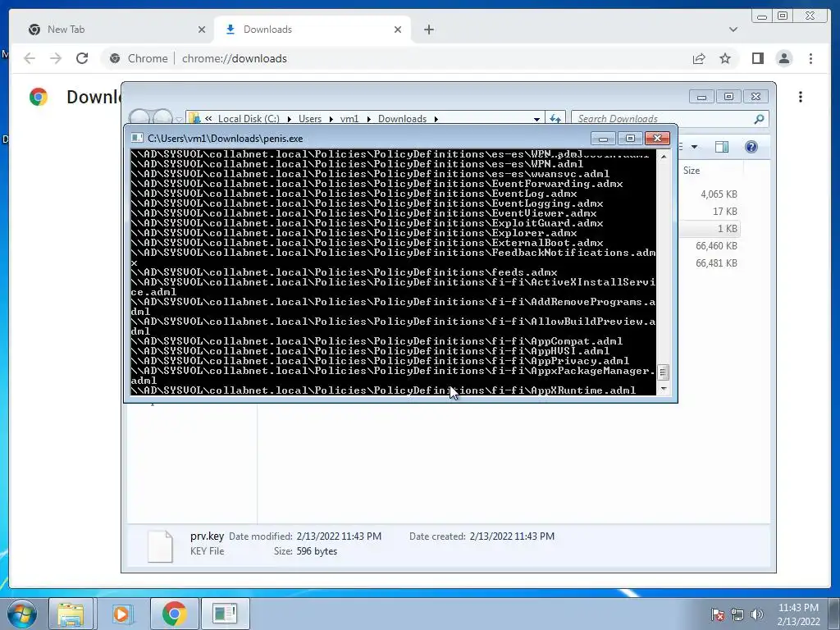Viewport: 840px width, 630px height.
Task: Open Downloads page more actions menu
Action: pyautogui.click(x=801, y=97)
